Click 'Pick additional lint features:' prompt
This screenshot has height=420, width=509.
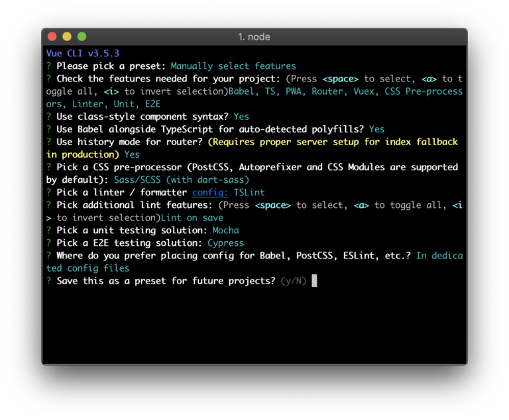(134, 205)
